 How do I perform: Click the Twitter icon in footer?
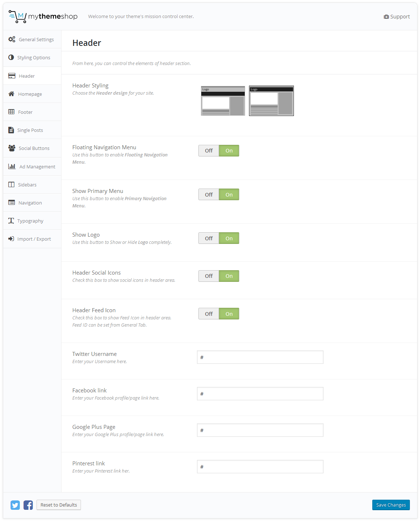(15, 505)
